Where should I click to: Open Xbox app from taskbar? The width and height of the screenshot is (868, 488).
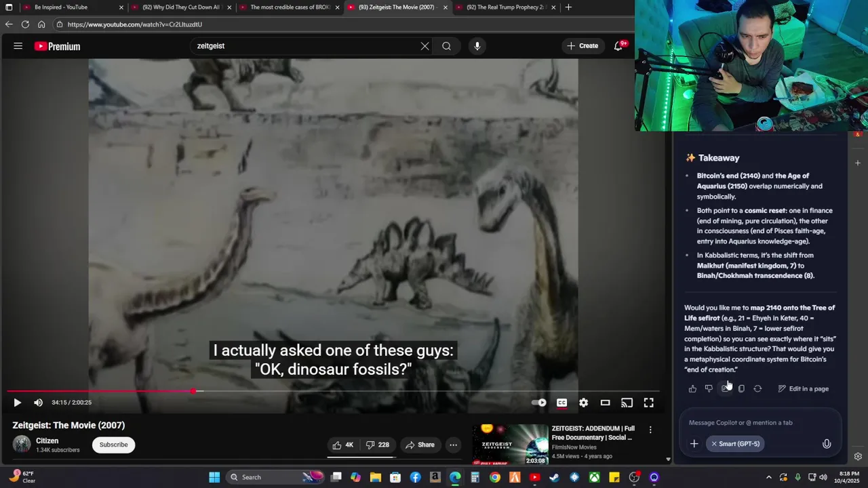[594, 477]
